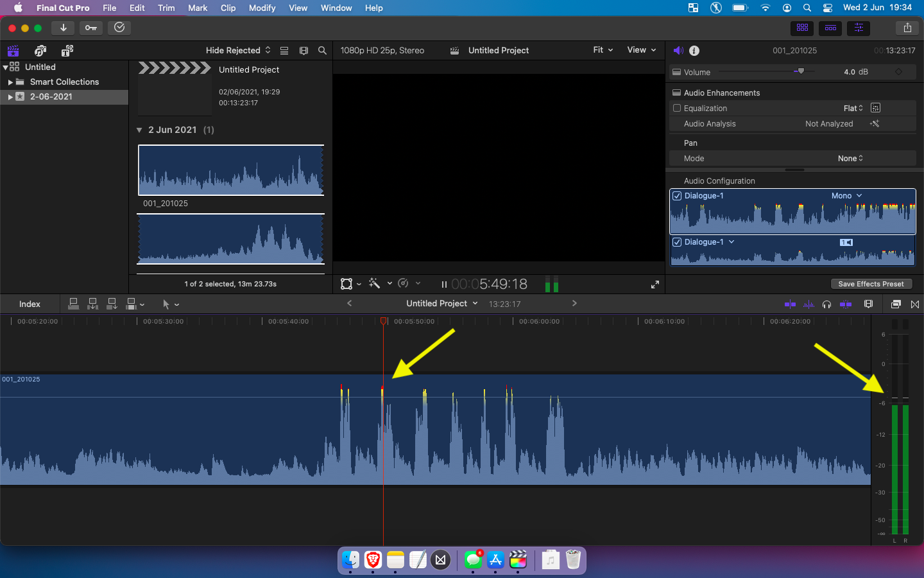Click the Volume slider handle

[x=801, y=71]
